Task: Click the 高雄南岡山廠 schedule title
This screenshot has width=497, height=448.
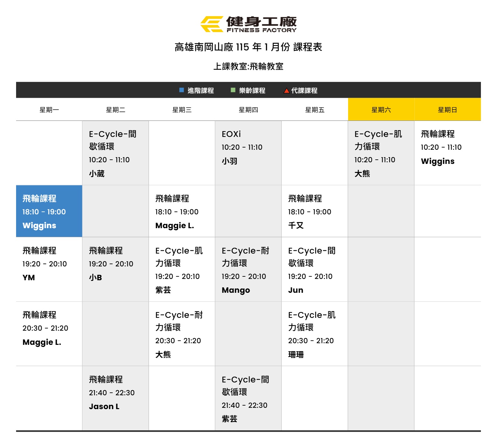Action: coord(248,47)
